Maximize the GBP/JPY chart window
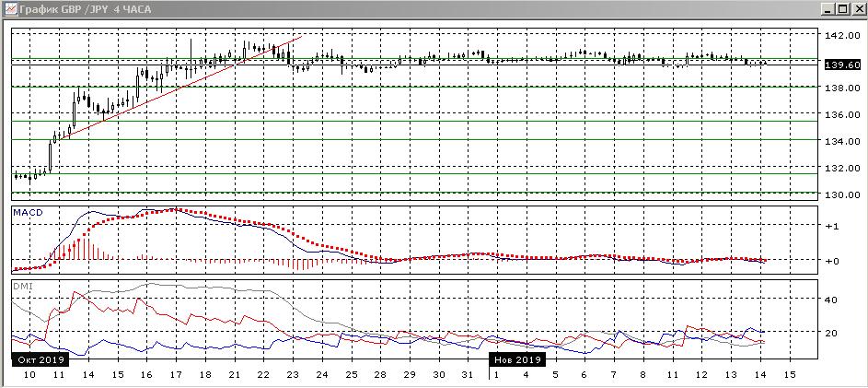The height and width of the screenshot is (388, 868). point(841,9)
